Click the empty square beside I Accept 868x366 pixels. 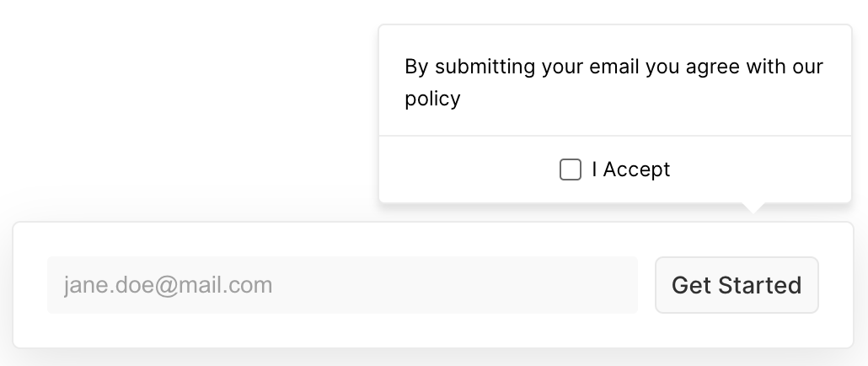[x=571, y=170]
